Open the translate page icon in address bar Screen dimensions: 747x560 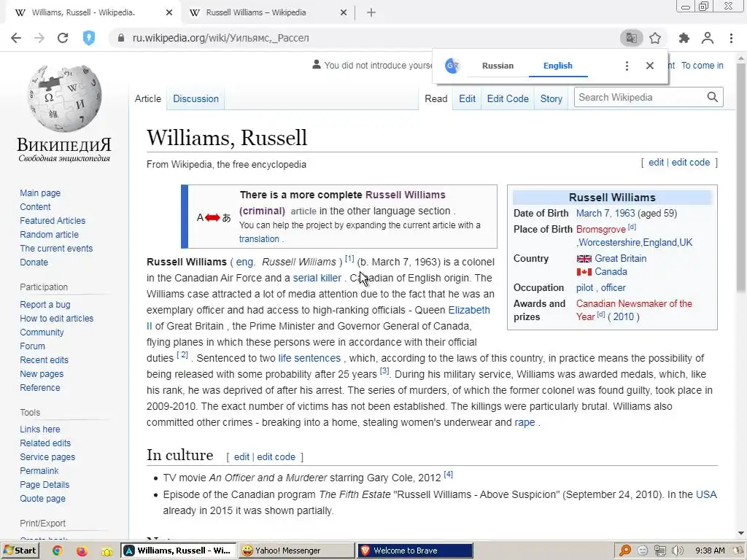point(631,38)
